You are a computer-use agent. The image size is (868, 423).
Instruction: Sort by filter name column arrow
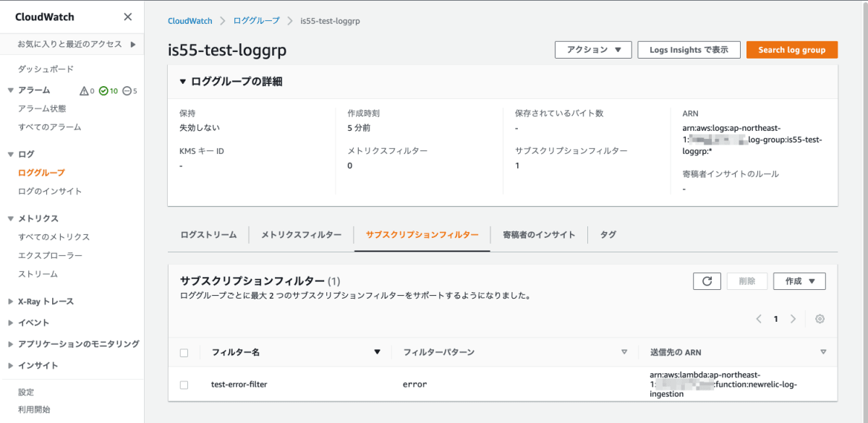tap(376, 352)
